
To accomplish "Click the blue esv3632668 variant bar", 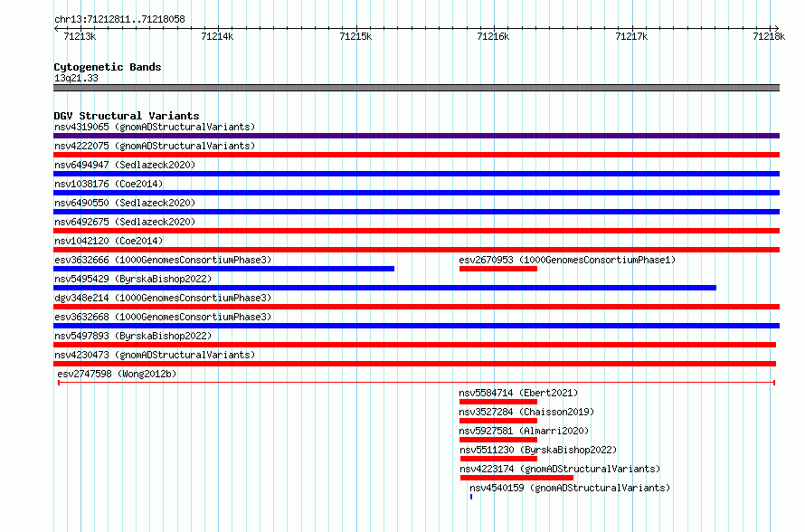I will point(416,326).
